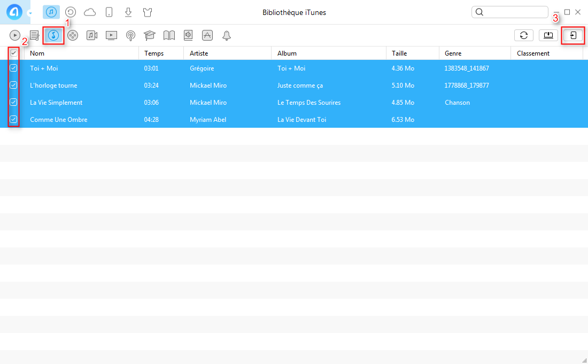Open the playlists list icon
The width and height of the screenshot is (588, 364).
pos(35,36)
